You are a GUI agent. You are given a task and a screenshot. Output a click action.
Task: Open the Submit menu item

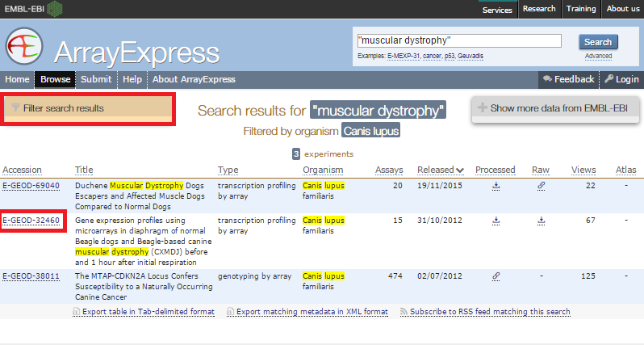tap(96, 79)
